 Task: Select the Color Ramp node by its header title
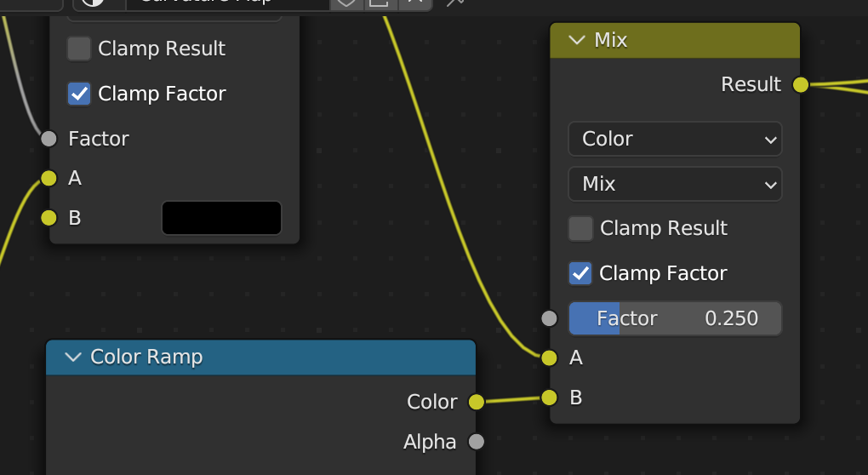pyautogui.click(x=146, y=357)
